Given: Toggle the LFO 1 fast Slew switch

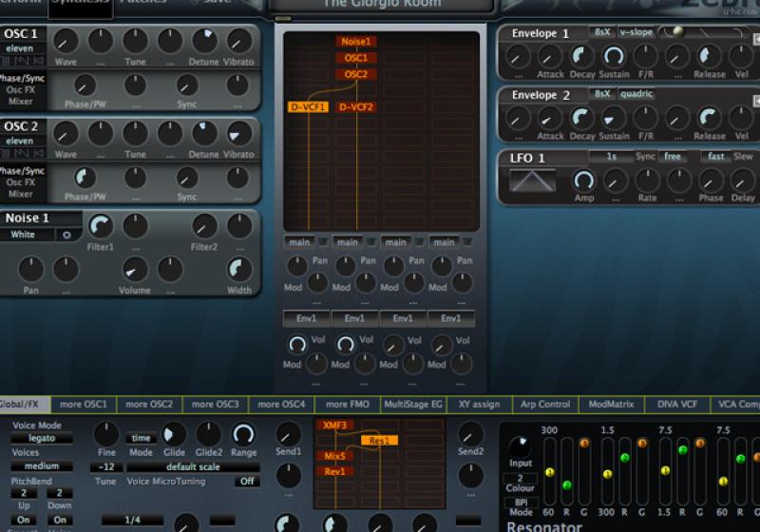Looking at the screenshot, I should (714, 157).
